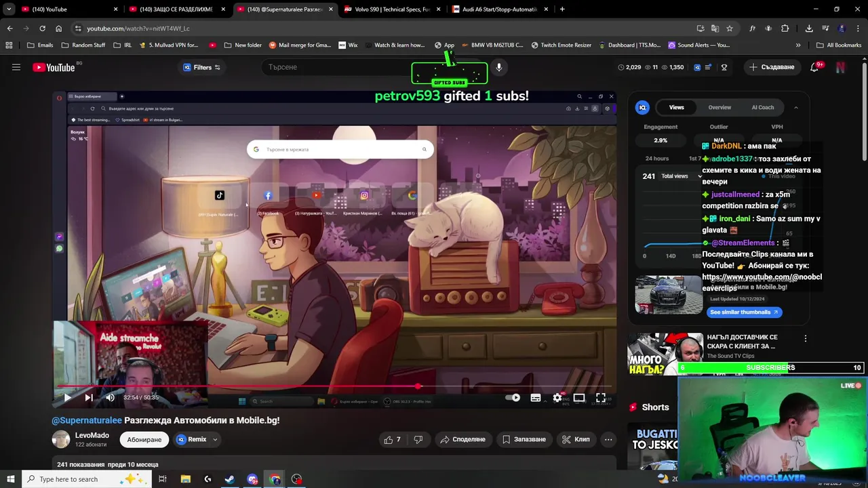Toggle subtitles in the video player
The image size is (868, 488).
point(536,398)
